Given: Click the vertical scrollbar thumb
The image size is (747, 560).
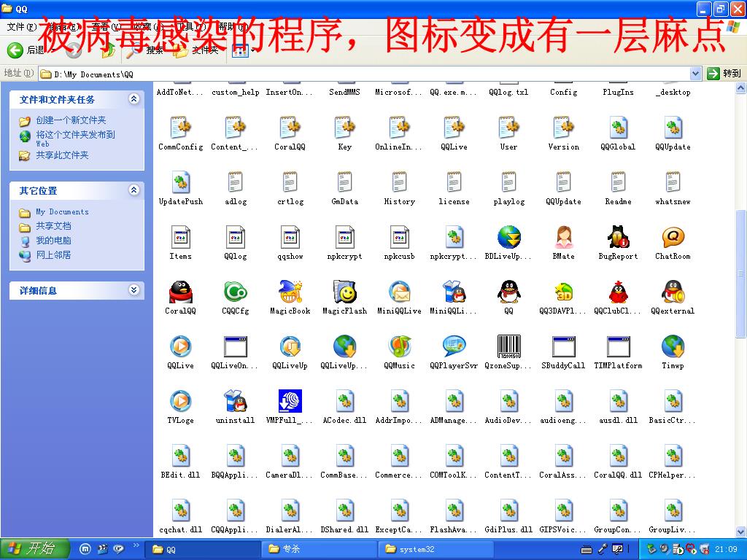Looking at the screenshot, I should click(741, 273).
